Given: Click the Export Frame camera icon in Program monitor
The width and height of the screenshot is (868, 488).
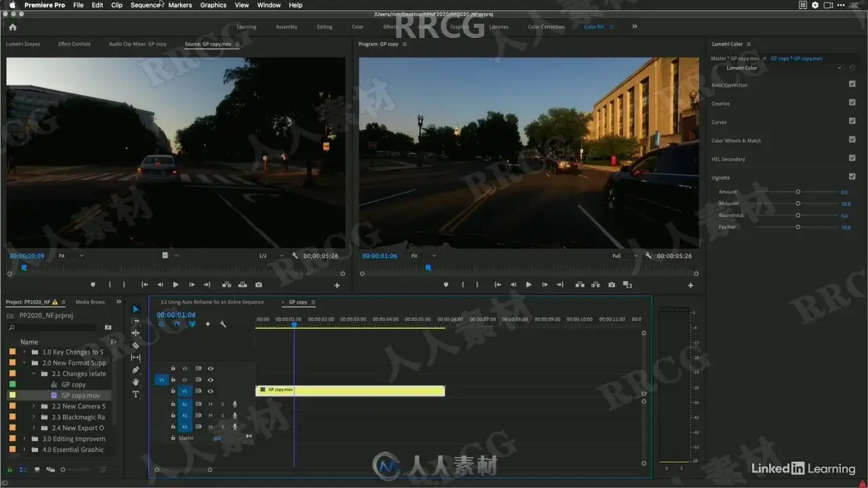Looking at the screenshot, I should 612,285.
